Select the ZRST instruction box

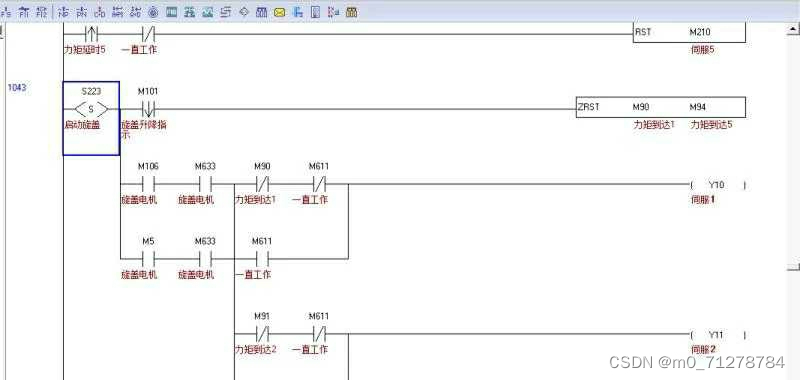[x=661, y=107]
